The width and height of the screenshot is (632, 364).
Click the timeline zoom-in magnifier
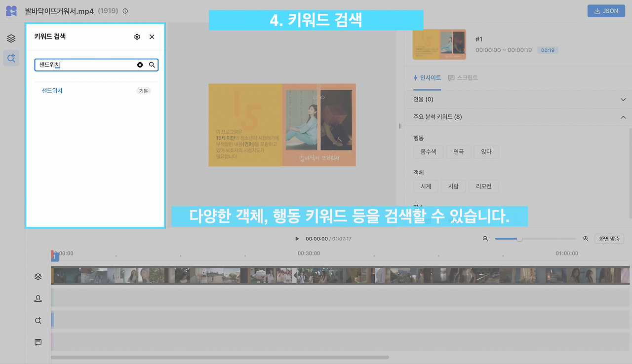[586, 238]
